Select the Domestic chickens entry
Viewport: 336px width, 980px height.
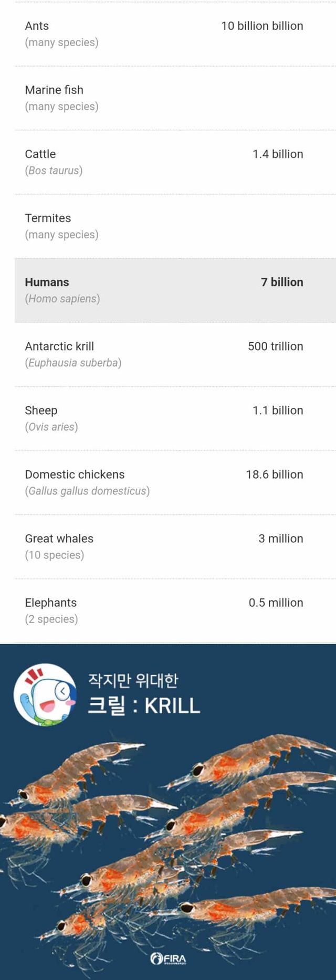click(x=75, y=474)
